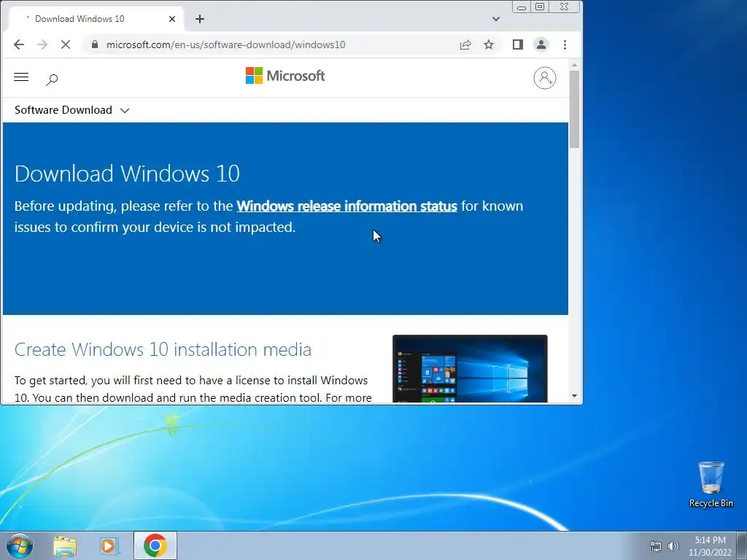Close the Download Windows 10 tab
Screen dimensions: 747x560
tap(172, 19)
